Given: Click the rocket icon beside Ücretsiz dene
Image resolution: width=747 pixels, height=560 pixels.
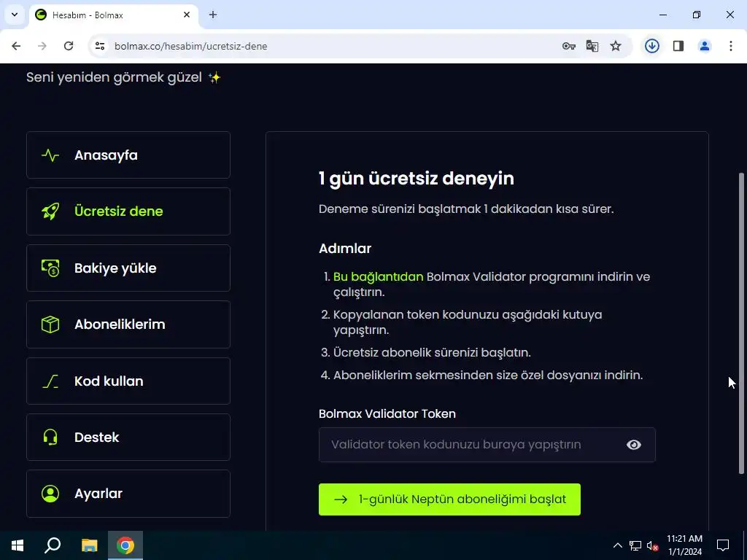Looking at the screenshot, I should [x=50, y=211].
